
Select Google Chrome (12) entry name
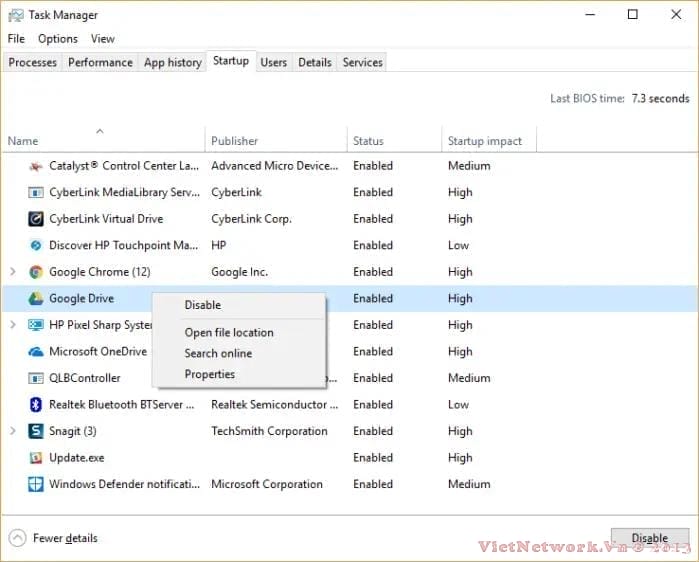point(100,272)
